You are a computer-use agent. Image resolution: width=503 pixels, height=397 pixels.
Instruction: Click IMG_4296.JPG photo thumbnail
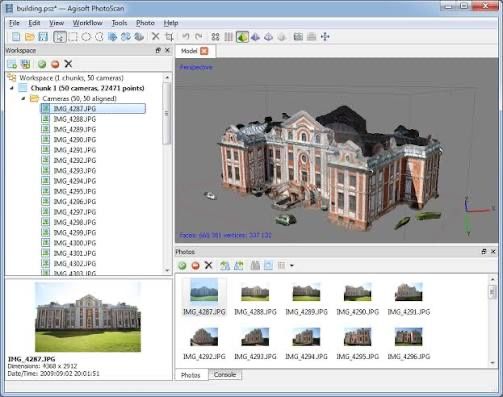click(x=409, y=337)
